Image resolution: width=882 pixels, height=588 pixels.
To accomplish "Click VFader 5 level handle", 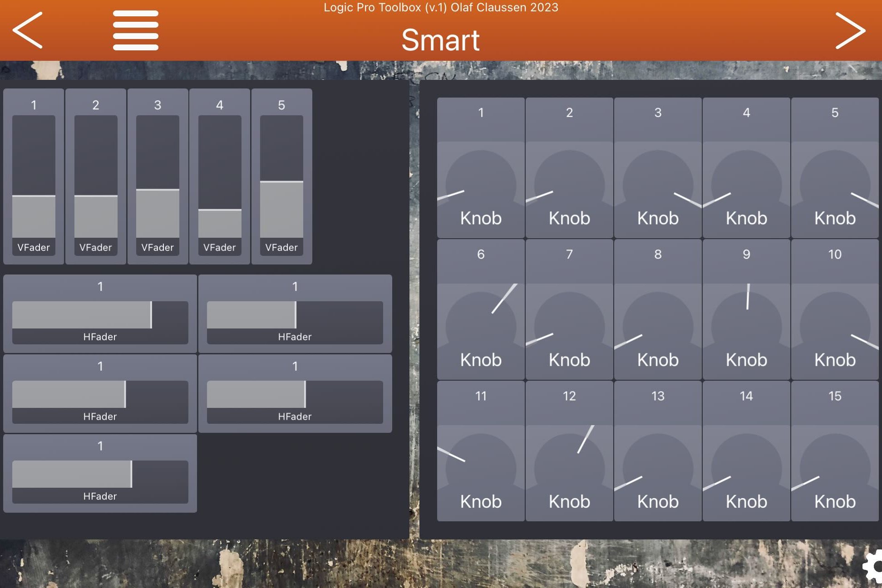I will tap(281, 182).
